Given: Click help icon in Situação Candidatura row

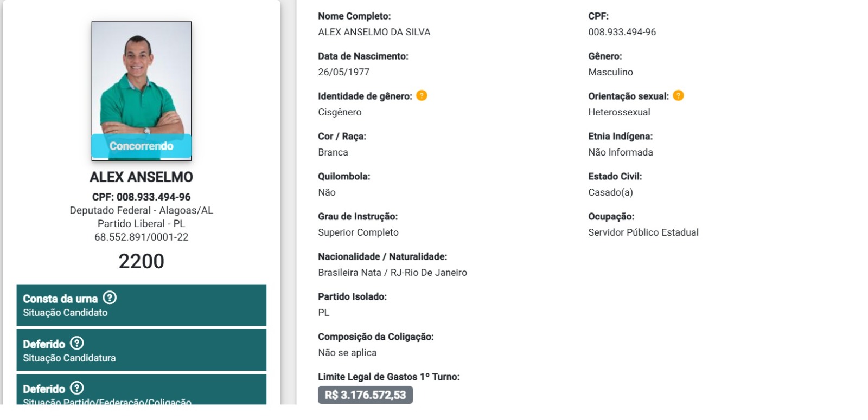Looking at the screenshot, I should (77, 343).
